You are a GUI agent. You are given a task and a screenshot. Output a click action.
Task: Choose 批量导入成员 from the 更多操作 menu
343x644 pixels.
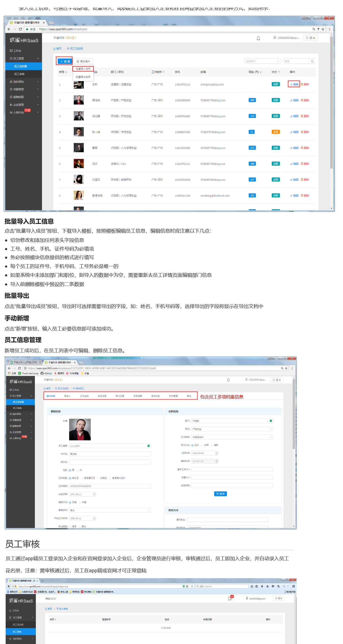click(83, 69)
